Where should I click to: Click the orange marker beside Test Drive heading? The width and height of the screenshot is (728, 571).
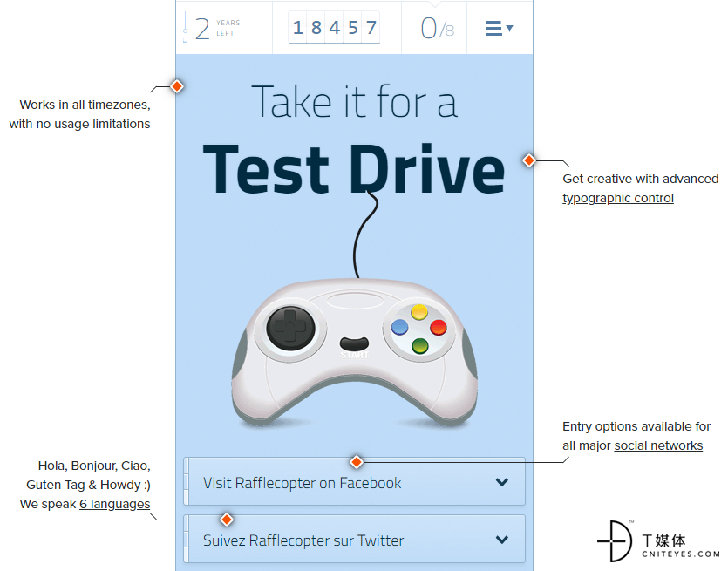(x=529, y=160)
